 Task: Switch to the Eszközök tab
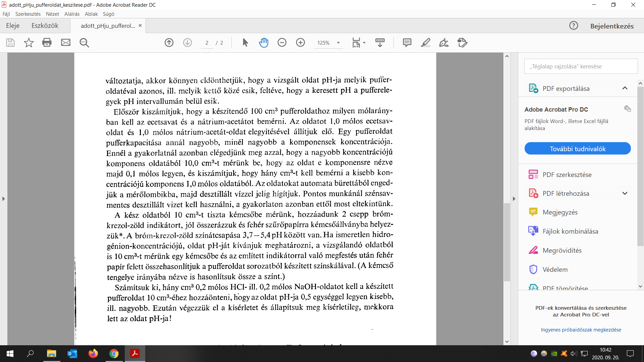(45, 26)
